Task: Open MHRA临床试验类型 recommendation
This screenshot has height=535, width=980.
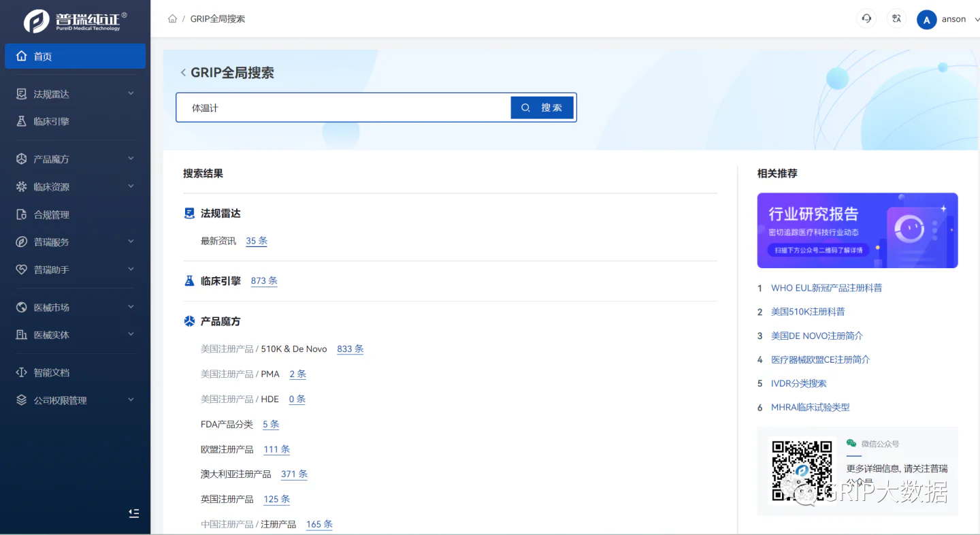Action: click(811, 407)
